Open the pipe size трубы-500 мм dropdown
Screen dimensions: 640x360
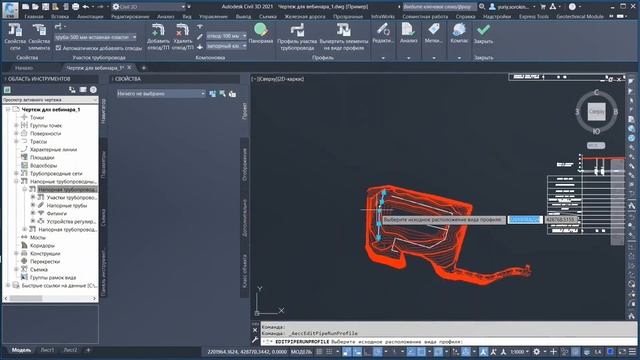[x=95, y=37]
